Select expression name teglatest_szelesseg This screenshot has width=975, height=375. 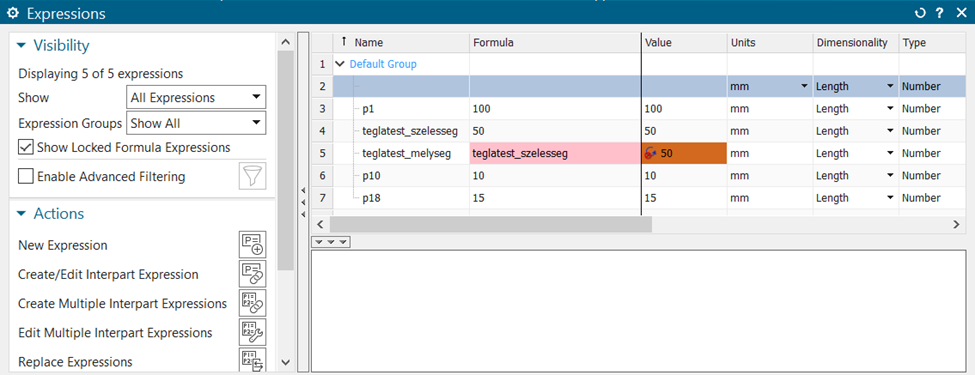[410, 131]
